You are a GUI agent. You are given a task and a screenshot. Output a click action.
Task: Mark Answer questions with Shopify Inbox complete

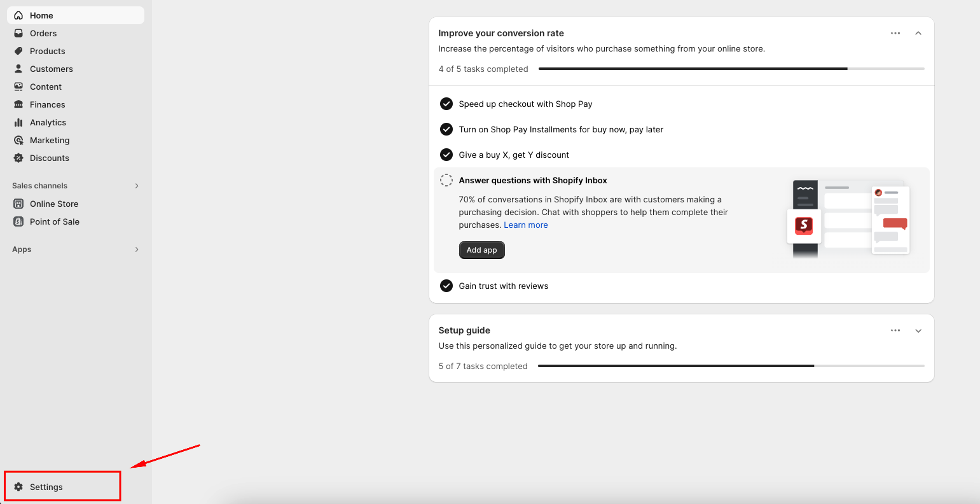(x=446, y=180)
